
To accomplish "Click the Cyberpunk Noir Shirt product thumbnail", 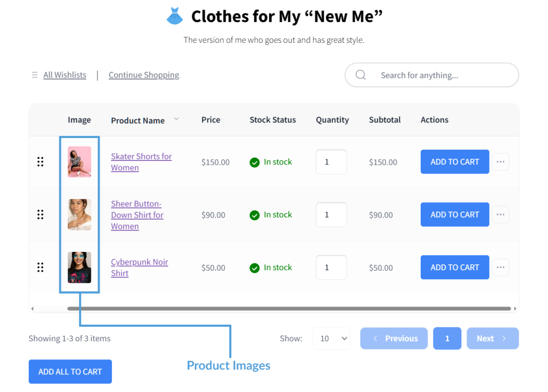I will (79, 267).
